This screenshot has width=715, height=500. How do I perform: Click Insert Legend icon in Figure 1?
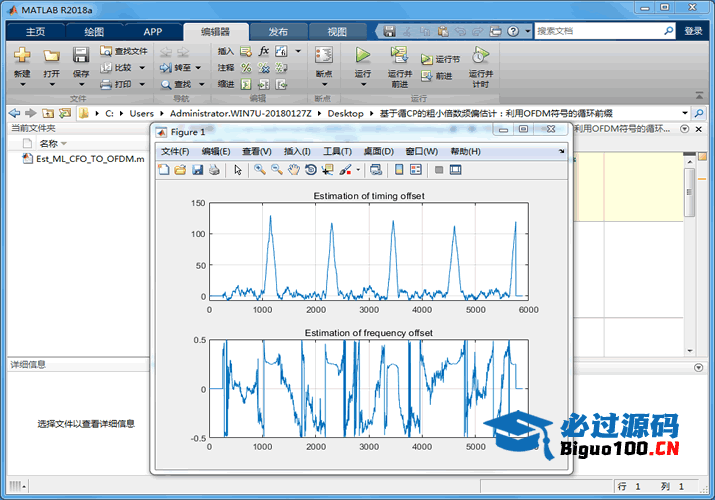tap(416, 170)
